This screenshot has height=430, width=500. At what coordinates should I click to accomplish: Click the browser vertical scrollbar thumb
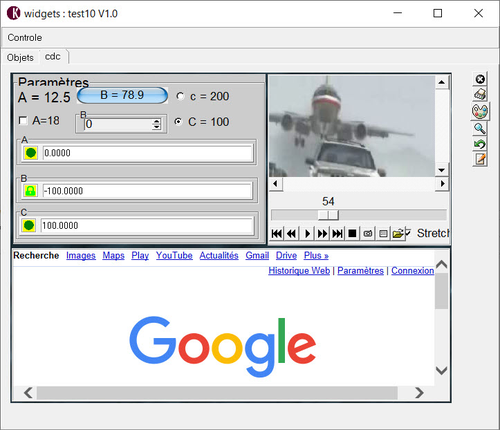442,291
